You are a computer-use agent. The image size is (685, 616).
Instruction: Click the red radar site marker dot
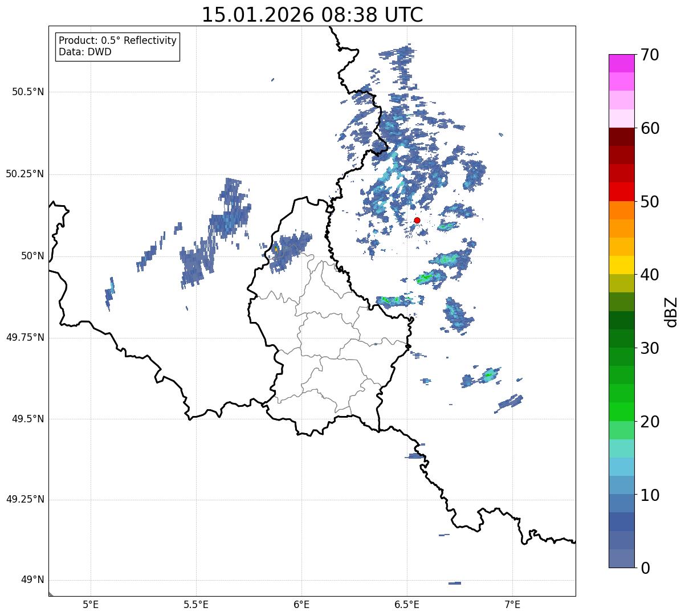(x=417, y=220)
